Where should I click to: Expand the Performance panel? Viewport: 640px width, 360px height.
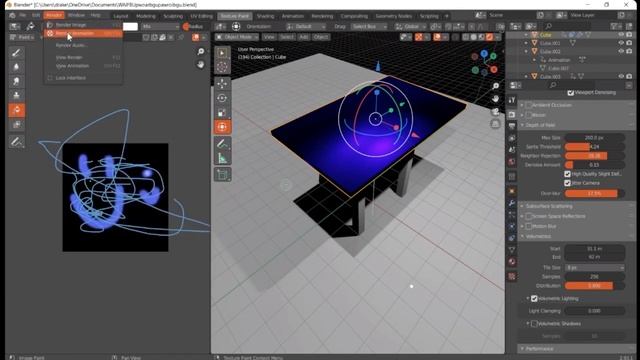[x=522, y=349]
